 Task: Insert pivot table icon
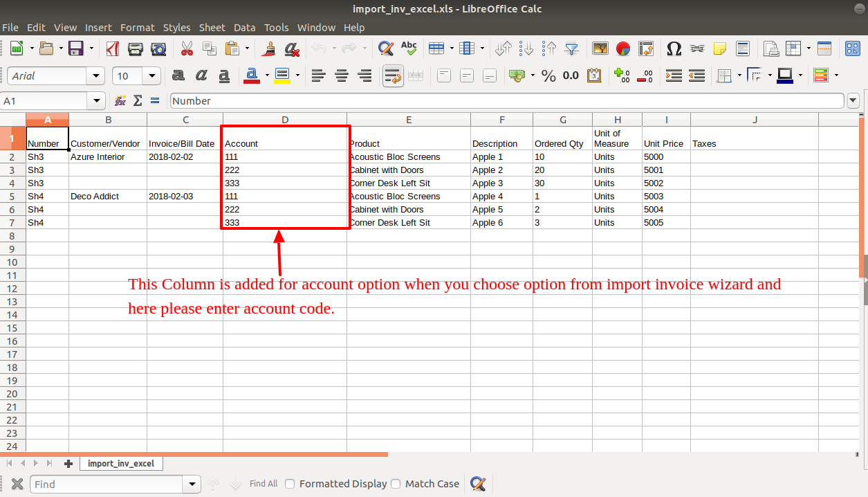tap(646, 48)
